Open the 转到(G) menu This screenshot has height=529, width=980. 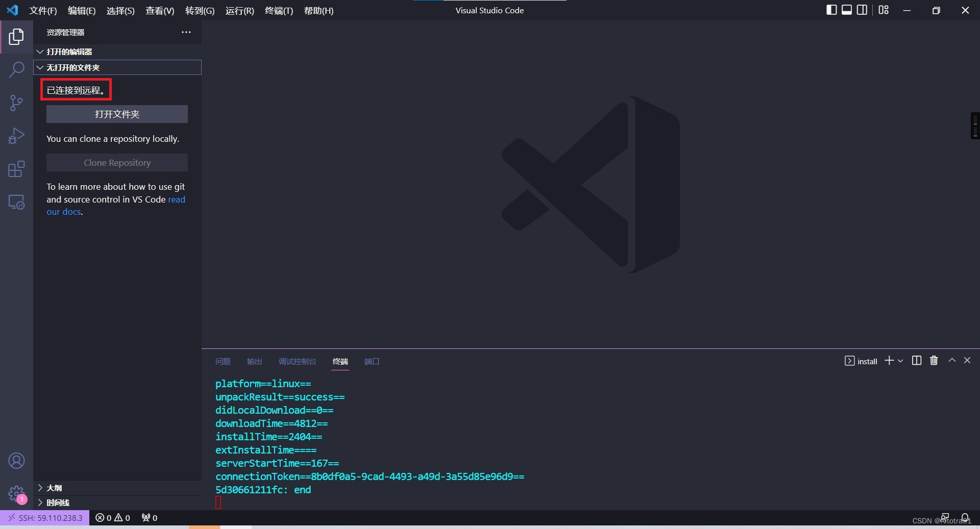[200, 11]
